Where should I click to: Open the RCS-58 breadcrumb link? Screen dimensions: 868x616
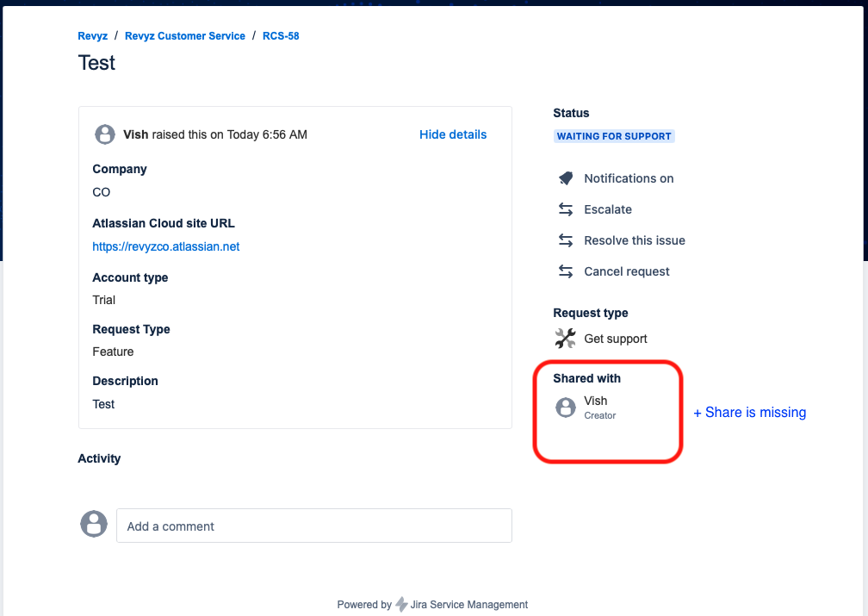coord(281,36)
